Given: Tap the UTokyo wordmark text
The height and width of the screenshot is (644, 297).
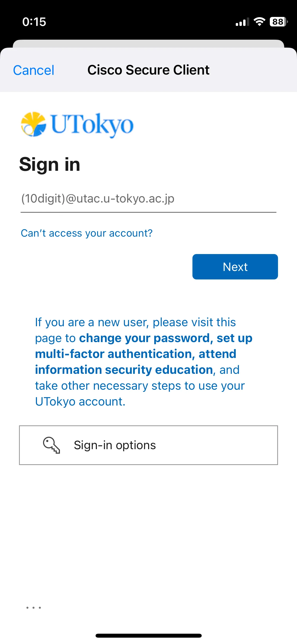Looking at the screenshot, I should pos(92,125).
